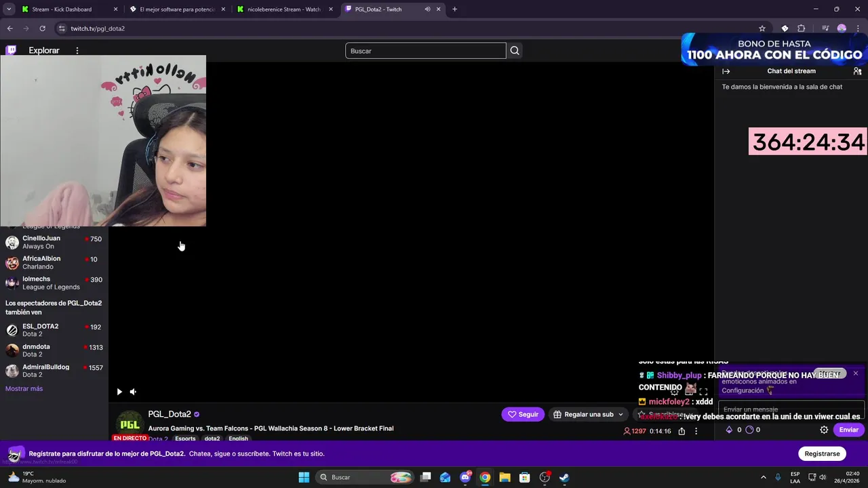Mute the PGL_Dota2 tab audio icon
Screen dimensions: 868x488
coord(427,9)
